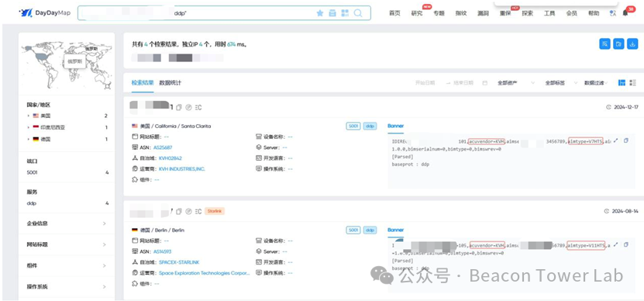Open 研究 in top navigation

coord(417,13)
